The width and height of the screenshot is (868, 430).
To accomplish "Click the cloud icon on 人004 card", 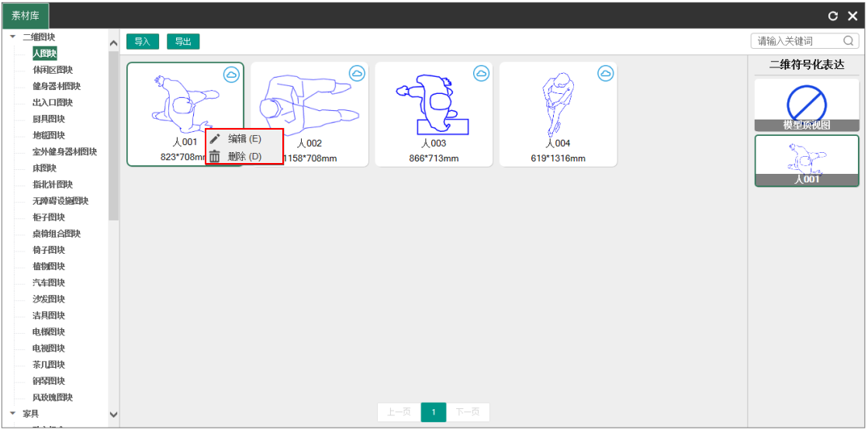I will pos(606,73).
